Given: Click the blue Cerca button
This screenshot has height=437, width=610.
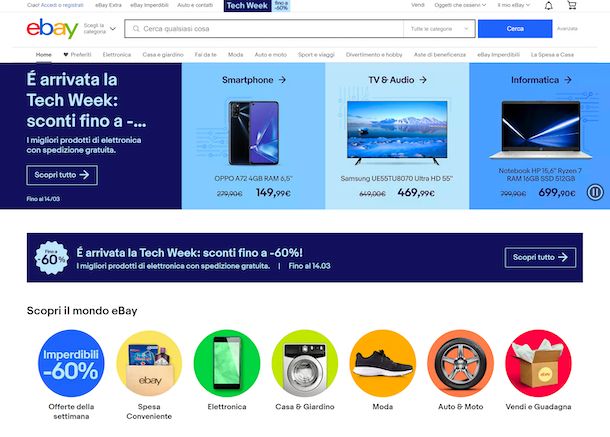Looking at the screenshot, I should click(515, 29).
